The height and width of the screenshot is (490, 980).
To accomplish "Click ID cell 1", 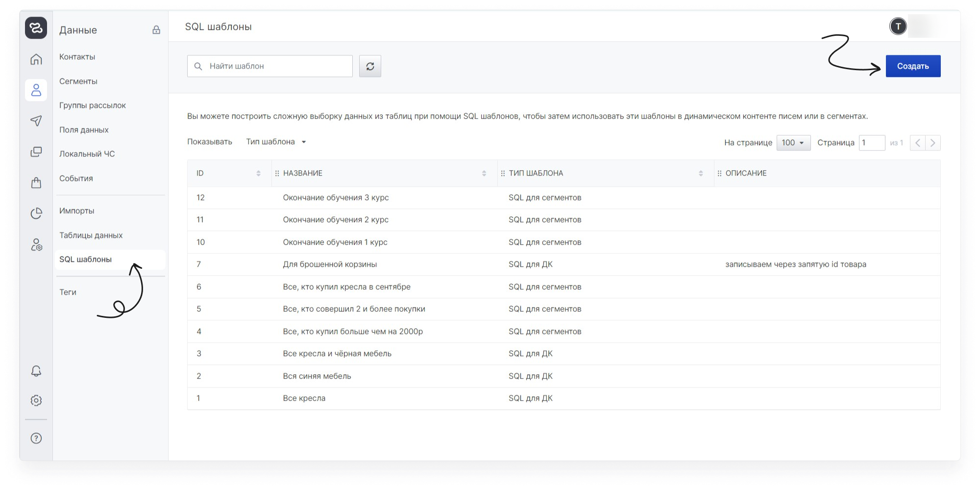I will (198, 398).
